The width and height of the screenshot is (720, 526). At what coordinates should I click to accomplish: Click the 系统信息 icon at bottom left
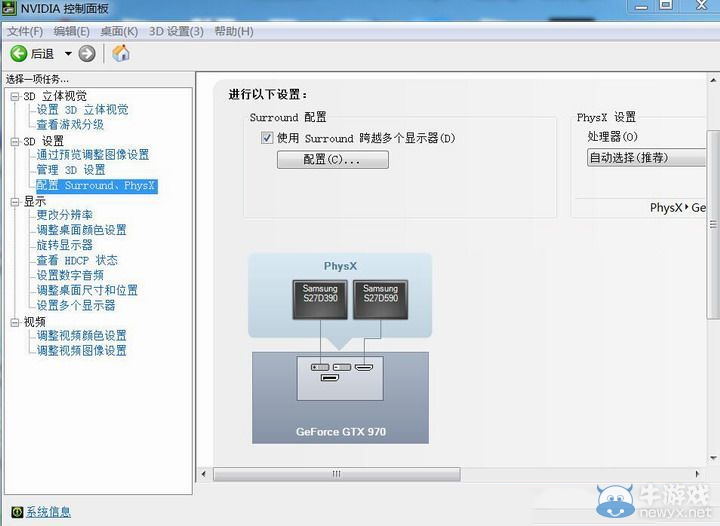pyautogui.click(x=17, y=512)
